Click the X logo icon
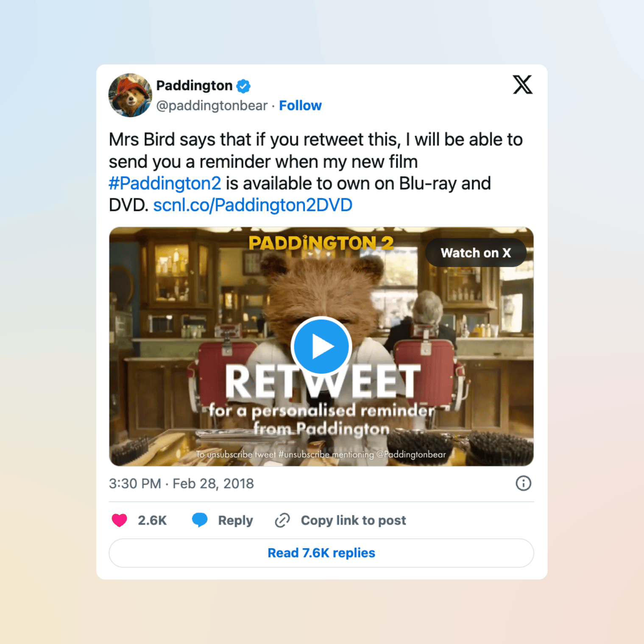 pos(522,84)
